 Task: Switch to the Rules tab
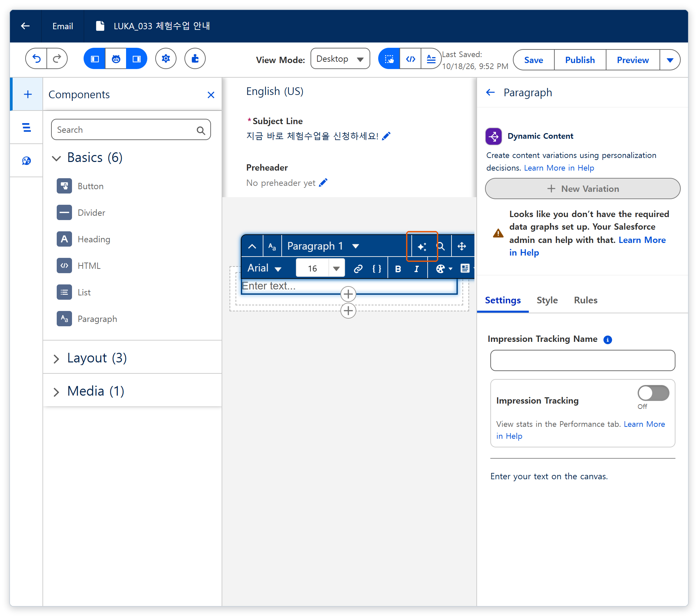click(585, 300)
